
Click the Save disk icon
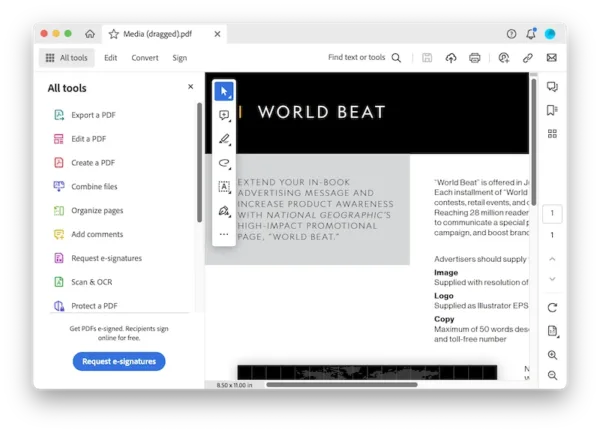pos(427,58)
